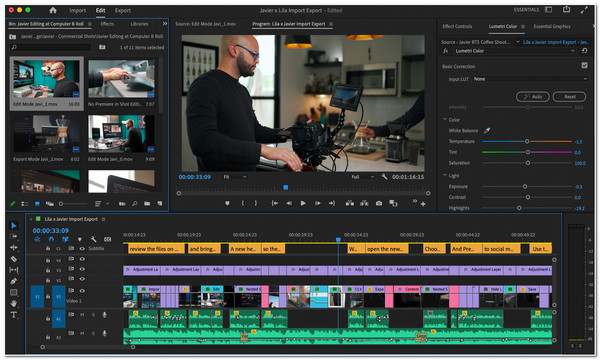Select the Pen tool in timeline toolbar
The width and height of the screenshot is (600, 360).
tap(14, 281)
